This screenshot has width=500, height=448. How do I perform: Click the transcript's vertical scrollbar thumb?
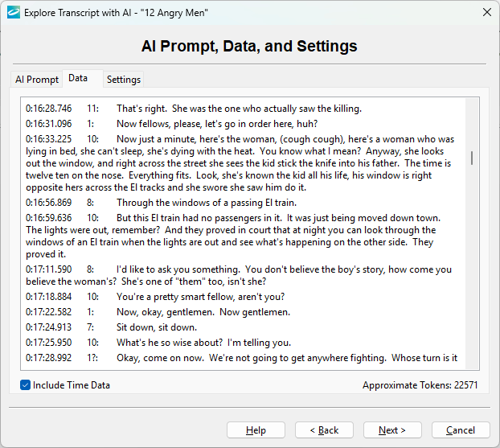(x=472, y=158)
